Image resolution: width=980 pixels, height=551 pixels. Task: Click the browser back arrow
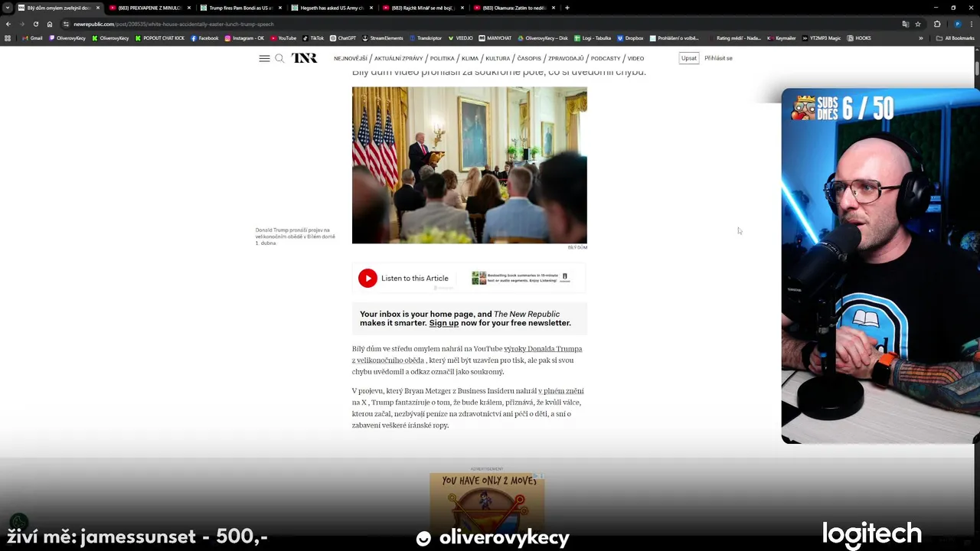8,24
